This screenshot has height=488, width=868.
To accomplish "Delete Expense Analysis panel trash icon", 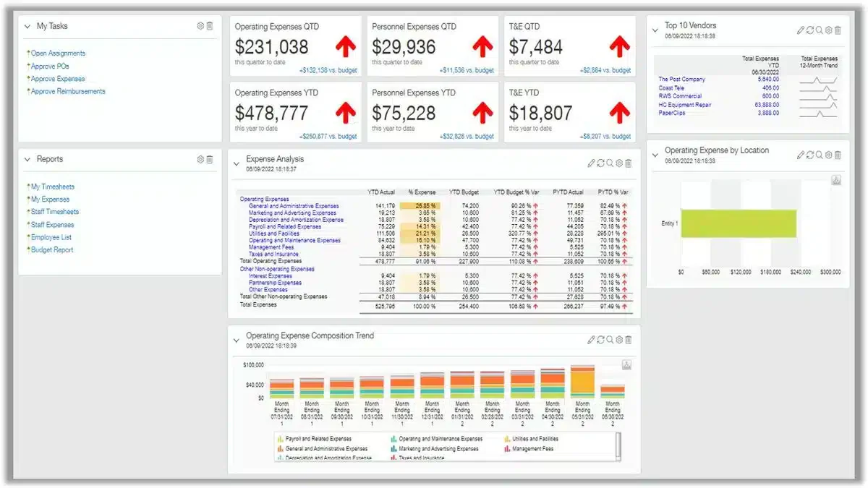I will click(x=629, y=163).
